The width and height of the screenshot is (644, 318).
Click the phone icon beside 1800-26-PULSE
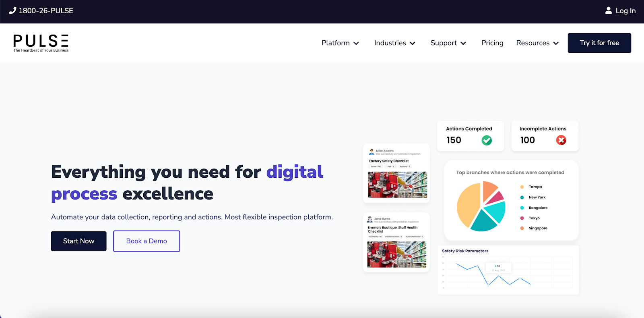coord(12,11)
